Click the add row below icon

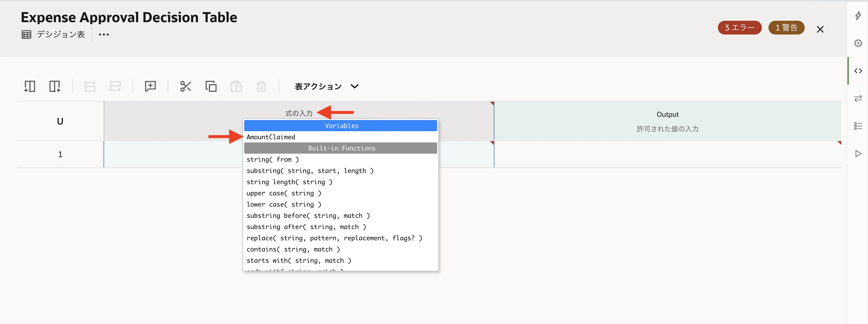coord(115,86)
